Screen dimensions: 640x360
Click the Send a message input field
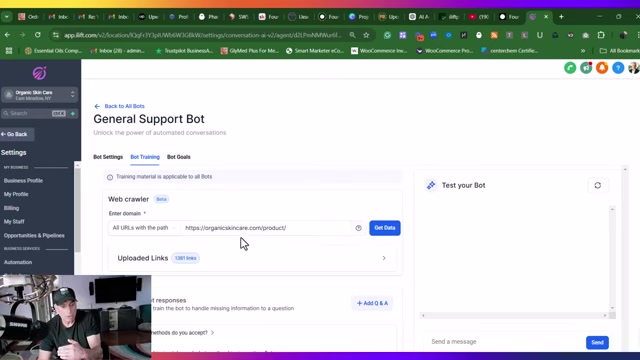[505, 342]
